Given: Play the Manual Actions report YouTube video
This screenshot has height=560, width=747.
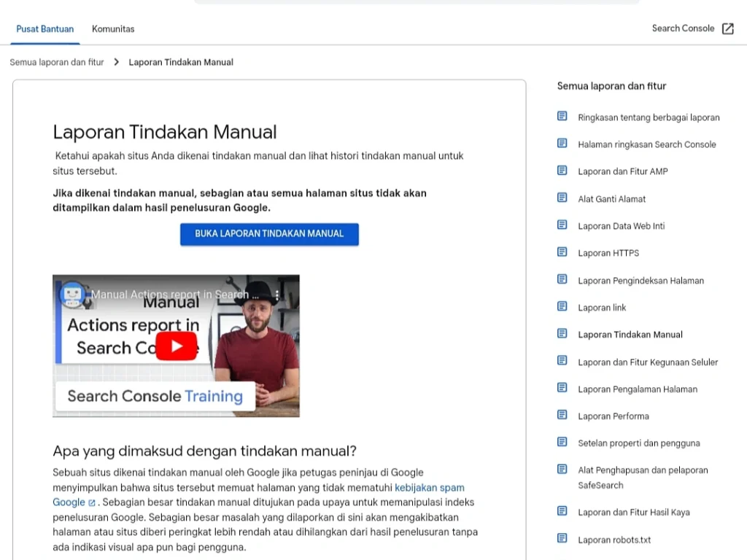Looking at the screenshot, I should point(177,346).
